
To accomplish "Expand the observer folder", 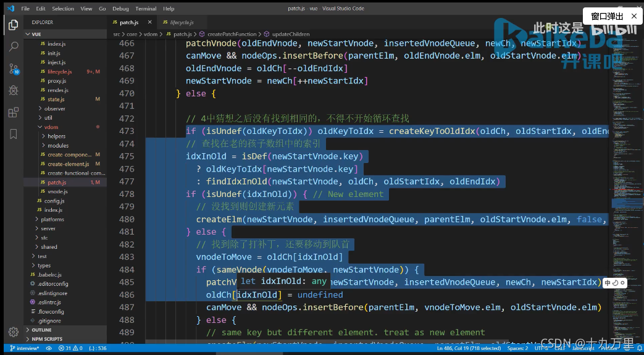I will pos(51,109).
